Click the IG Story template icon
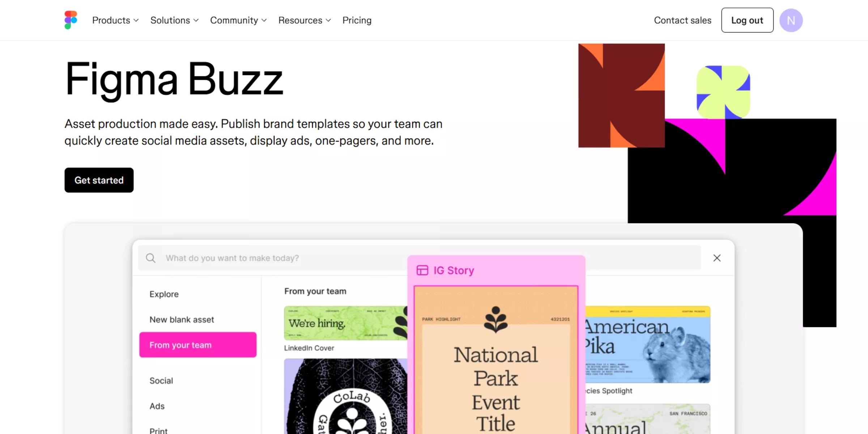Viewport: 868px width, 434px height. [422, 270]
